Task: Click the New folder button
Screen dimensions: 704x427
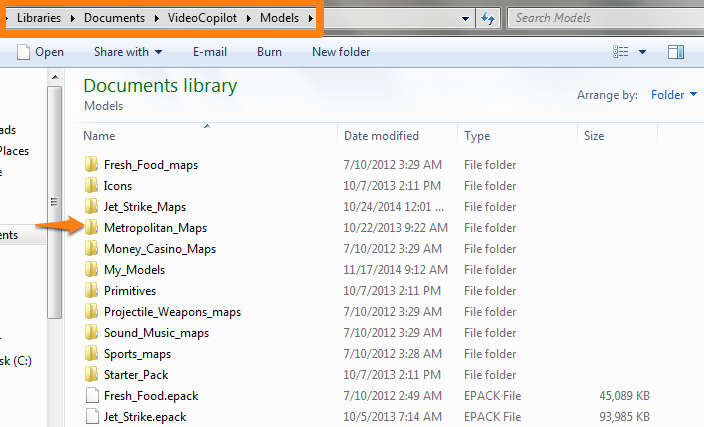Action: [x=341, y=52]
